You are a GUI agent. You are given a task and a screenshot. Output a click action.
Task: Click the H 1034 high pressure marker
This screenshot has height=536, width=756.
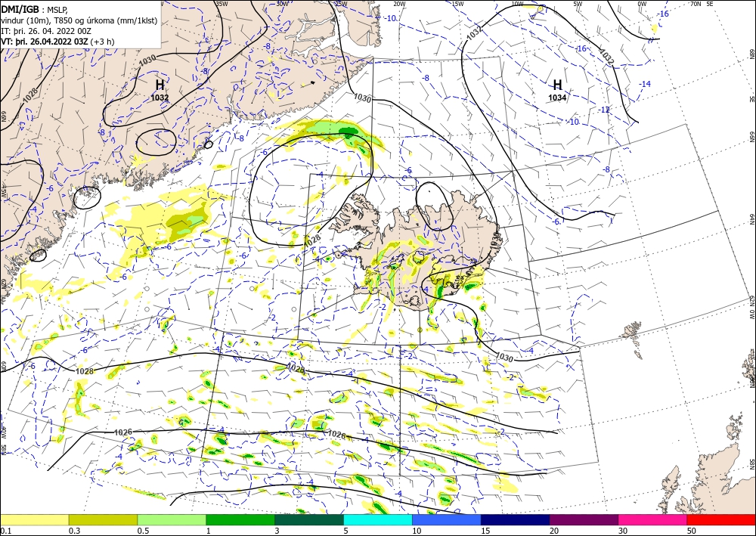[557, 91]
